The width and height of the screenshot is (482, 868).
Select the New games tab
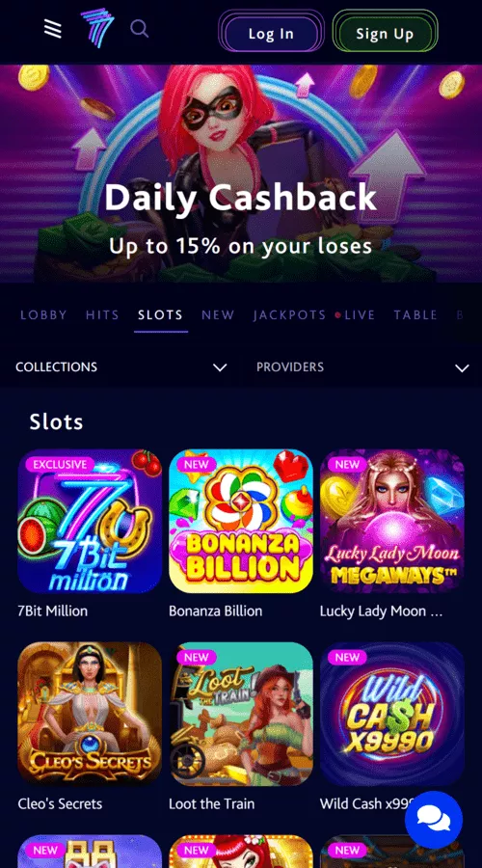pos(218,315)
